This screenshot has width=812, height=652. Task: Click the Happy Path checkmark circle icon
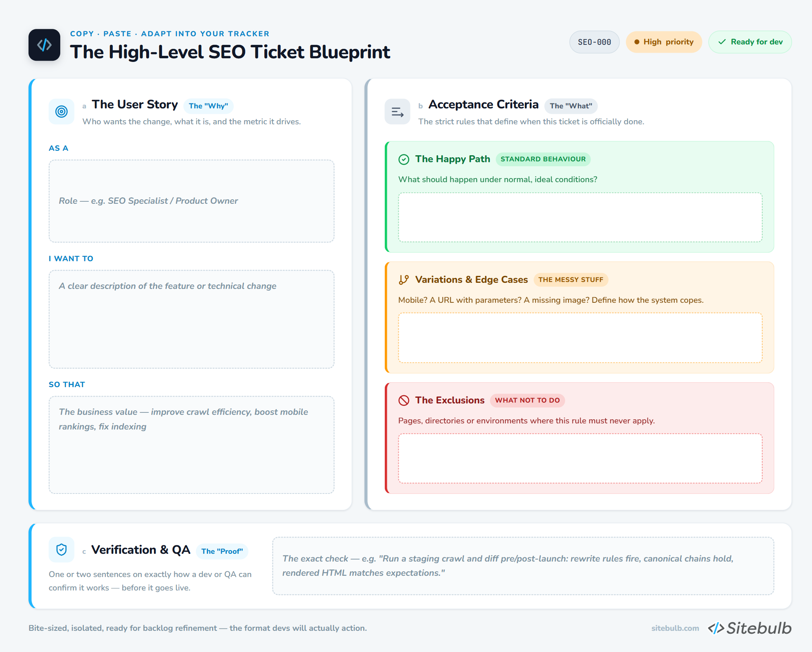[x=404, y=159]
